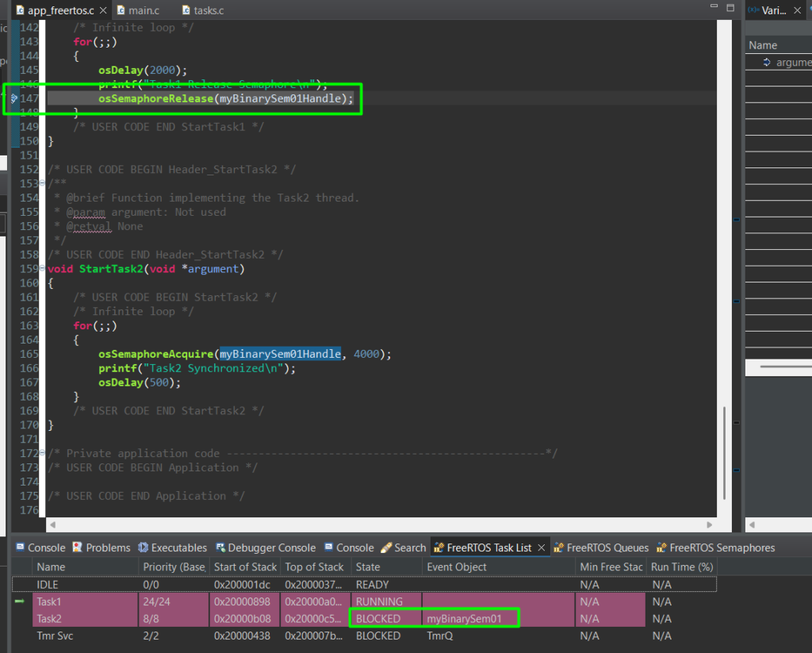The height and width of the screenshot is (653, 812).
Task: Click the editor vertical scrollbar thumb
Action: (x=725, y=452)
